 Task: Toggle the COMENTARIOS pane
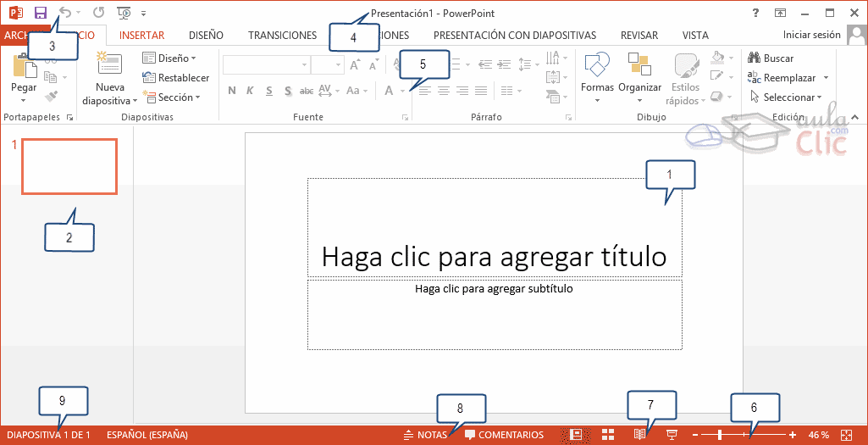pyautogui.click(x=505, y=435)
